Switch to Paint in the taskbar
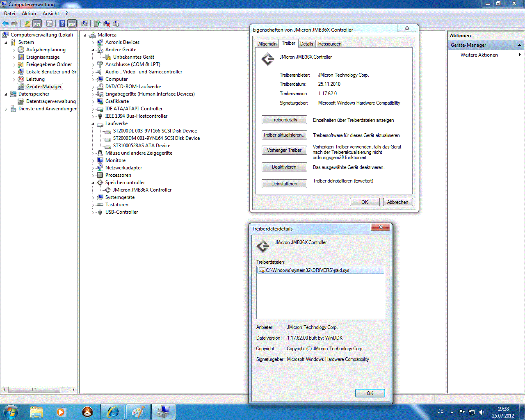This screenshot has height=420, width=525. (138, 412)
